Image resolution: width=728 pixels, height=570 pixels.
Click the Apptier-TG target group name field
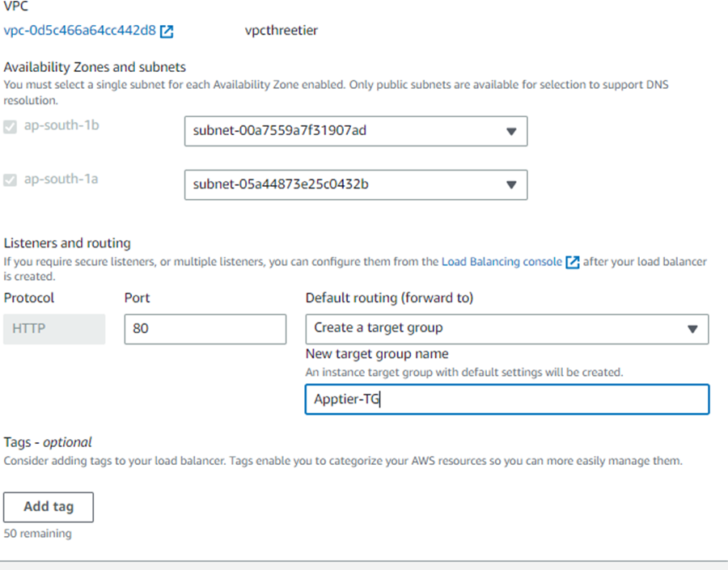[507, 399]
